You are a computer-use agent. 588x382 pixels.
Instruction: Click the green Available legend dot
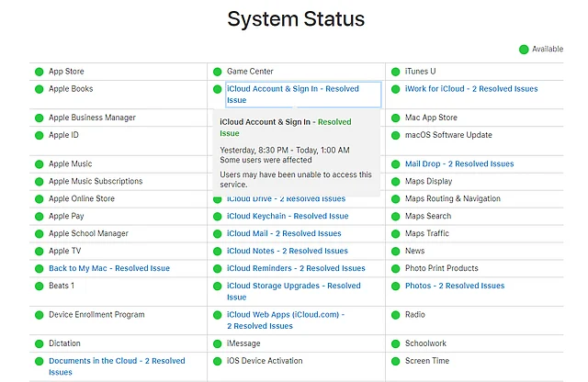(524, 50)
